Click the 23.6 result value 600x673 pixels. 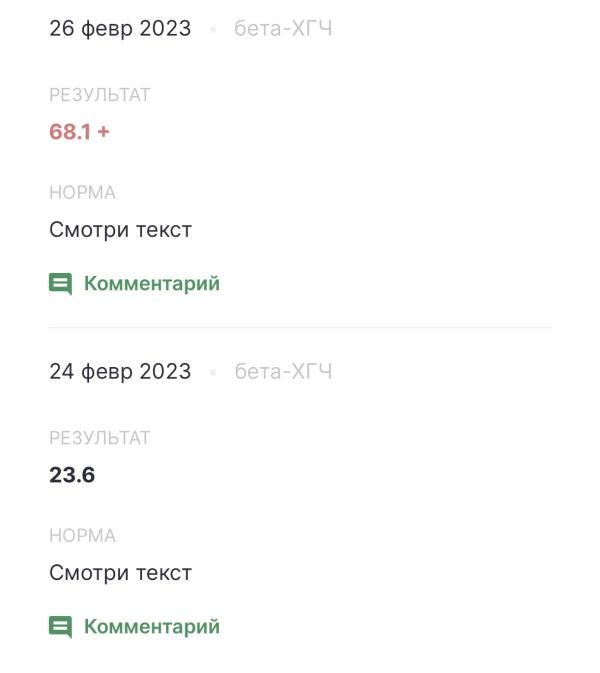point(72,475)
